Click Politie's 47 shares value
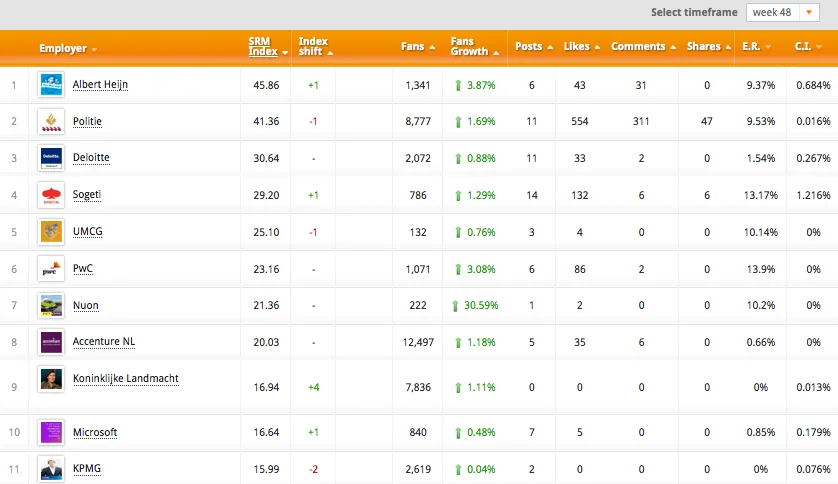Viewport: 838px width, 484px height. pyautogui.click(x=707, y=121)
